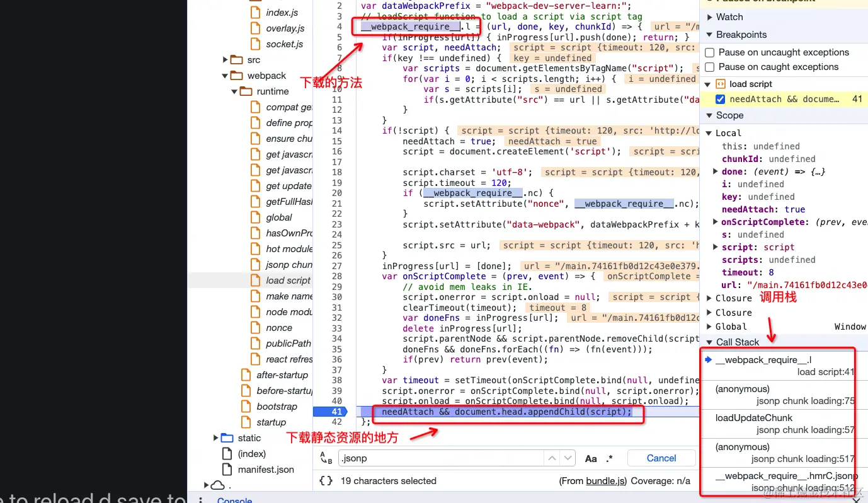Open the 'jsonp chun' runtime file
This screenshot has height=503, width=868.
point(289,264)
